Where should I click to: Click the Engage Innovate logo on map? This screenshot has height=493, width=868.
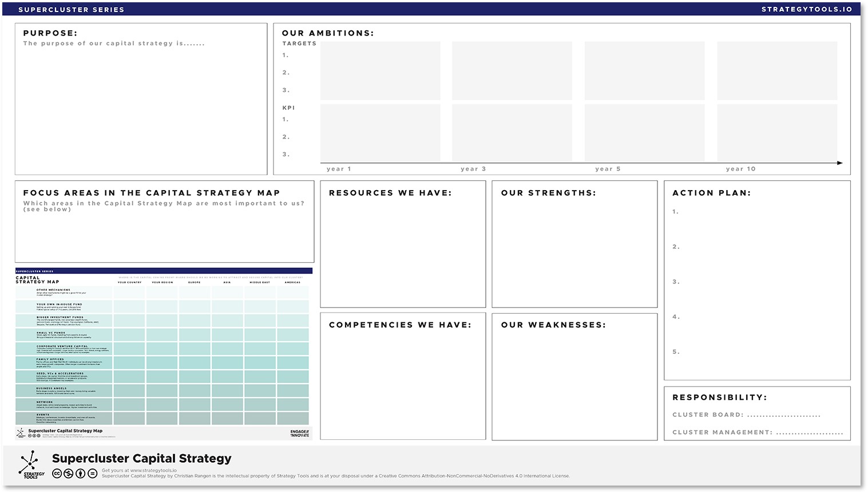299,433
